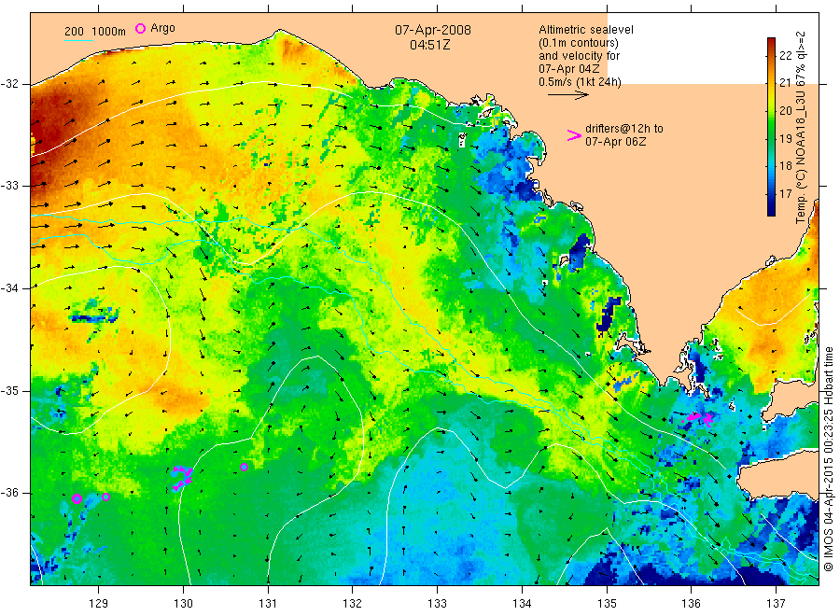
Task: Click the 0.5m/s (1kt 24h) text
Action: 581,82
